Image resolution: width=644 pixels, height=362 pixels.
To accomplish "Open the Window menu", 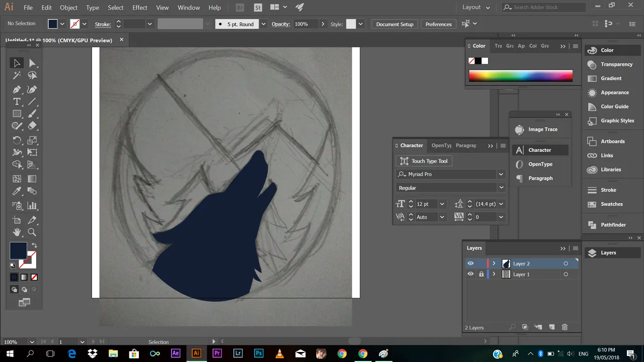I will [x=189, y=8].
